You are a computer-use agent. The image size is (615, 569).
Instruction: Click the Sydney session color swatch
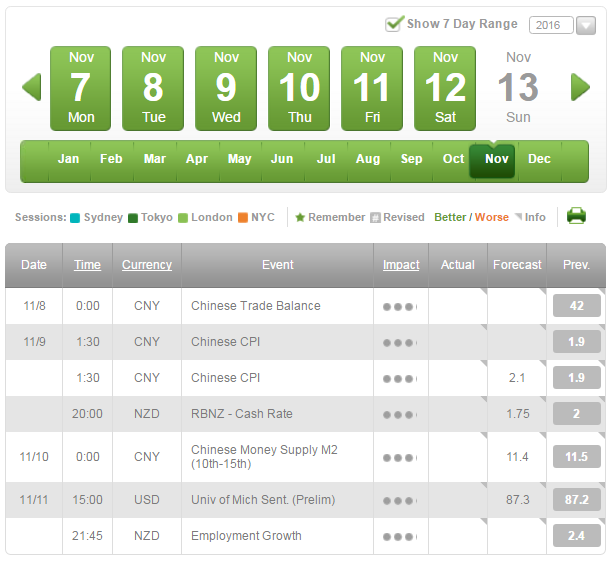pyautogui.click(x=75, y=218)
